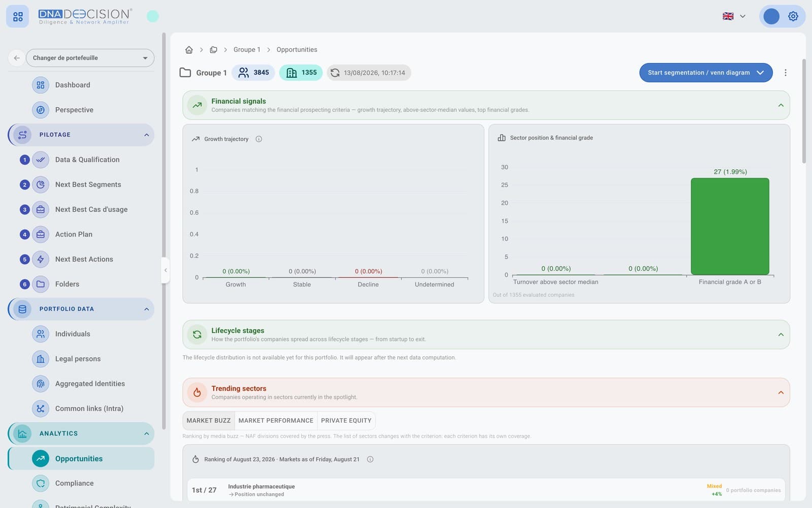
Task: Click the Next Best Actions lightning icon
Action: [41, 259]
